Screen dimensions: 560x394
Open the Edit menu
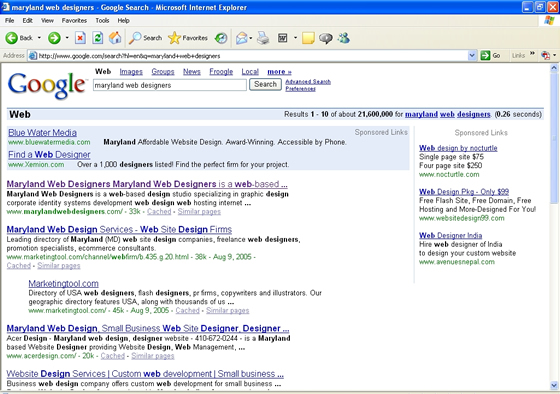pyautogui.click(x=28, y=20)
